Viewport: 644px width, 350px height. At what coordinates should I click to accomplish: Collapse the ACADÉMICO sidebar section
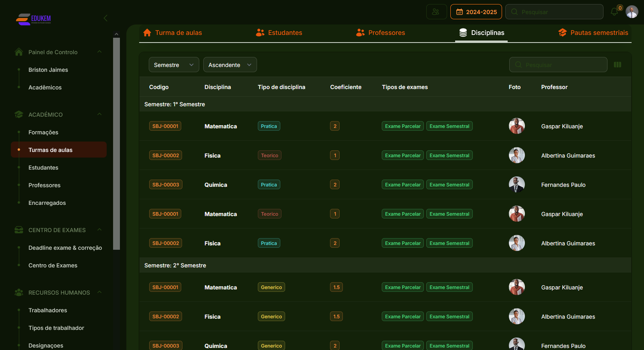[x=99, y=115]
